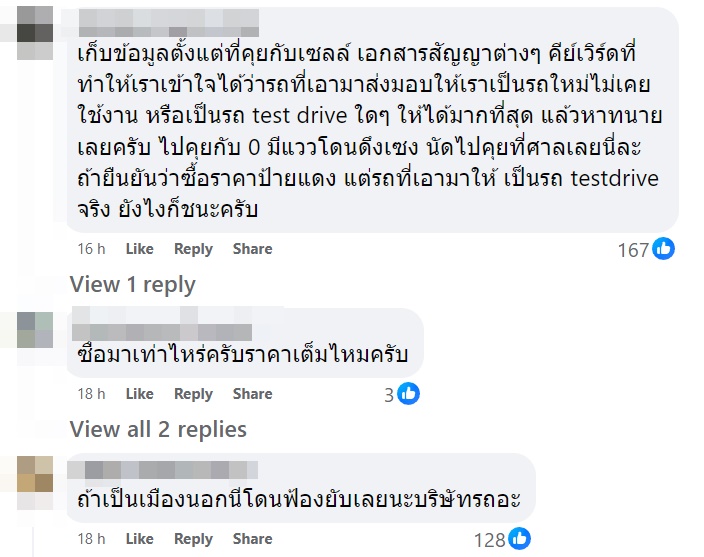Viewport: 704px width, 557px height.
Task: Share the comment with 128 reactions
Action: pos(252,539)
